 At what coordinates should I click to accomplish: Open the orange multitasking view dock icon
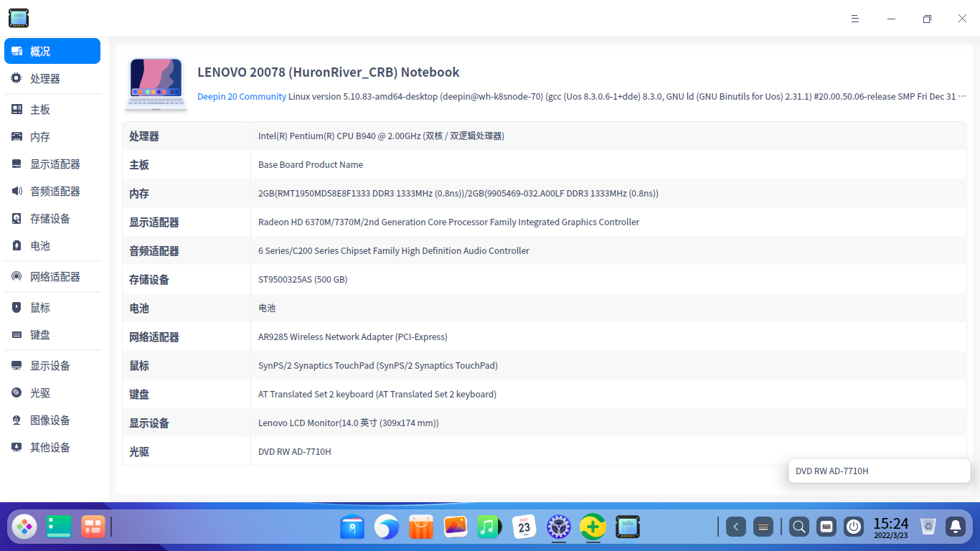tap(93, 527)
